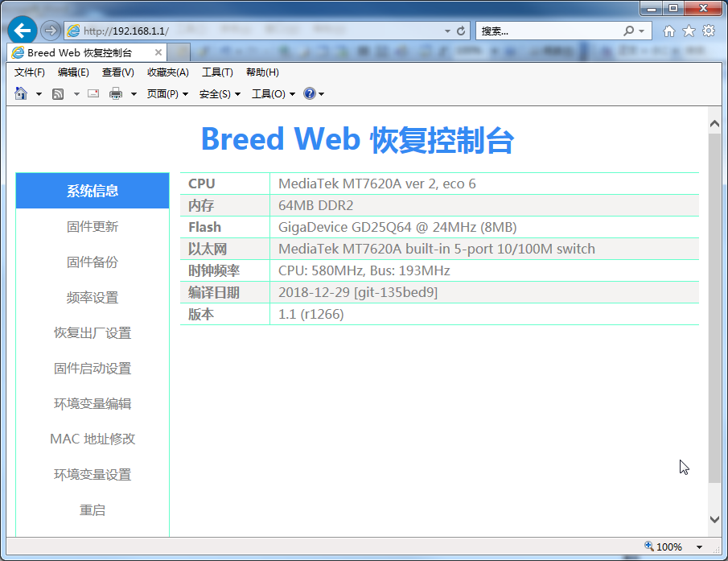This screenshot has width=728, height=561.
Task: Click the 2018-12-29 build date value
Action: pyautogui.click(x=358, y=292)
